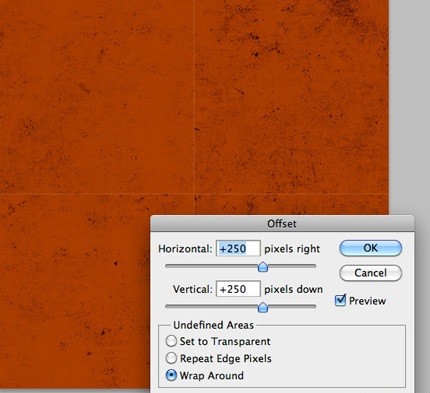Select the Wrap Around radio button
The image size is (430, 393).
coord(171,375)
